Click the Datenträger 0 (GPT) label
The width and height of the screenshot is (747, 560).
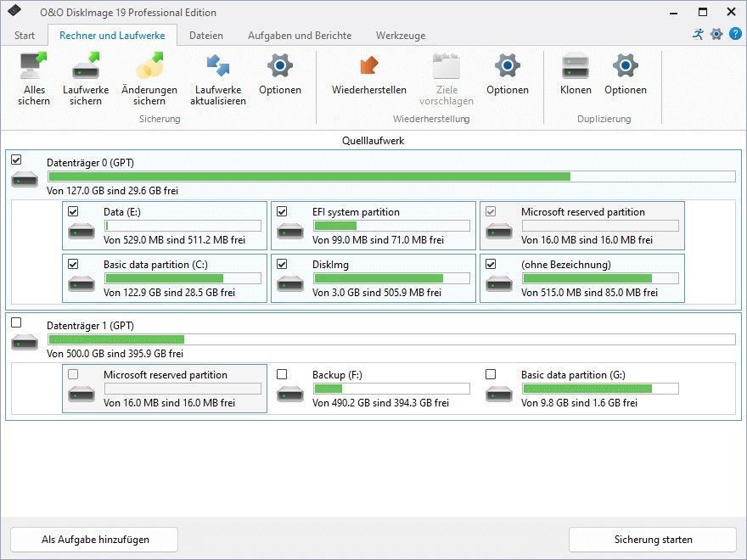[x=90, y=163]
